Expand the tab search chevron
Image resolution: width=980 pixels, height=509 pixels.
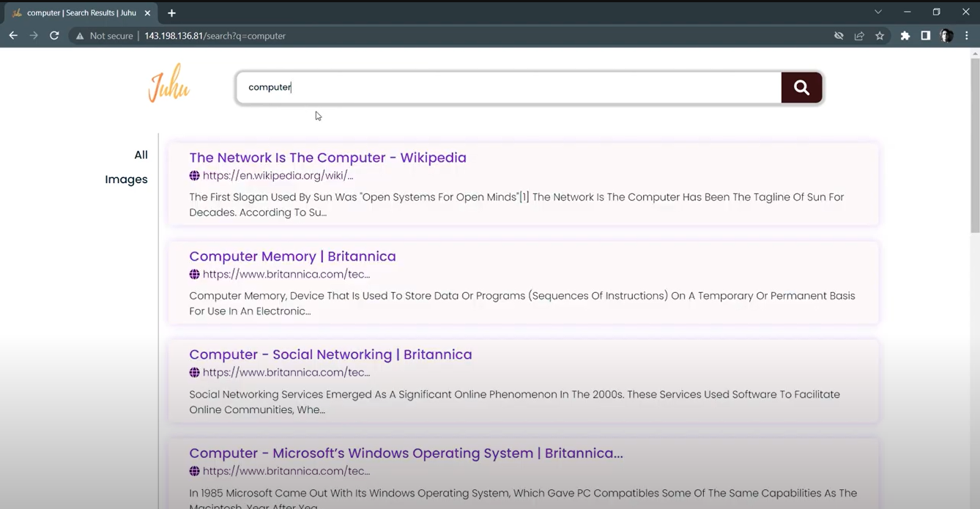tap(878, 12)
